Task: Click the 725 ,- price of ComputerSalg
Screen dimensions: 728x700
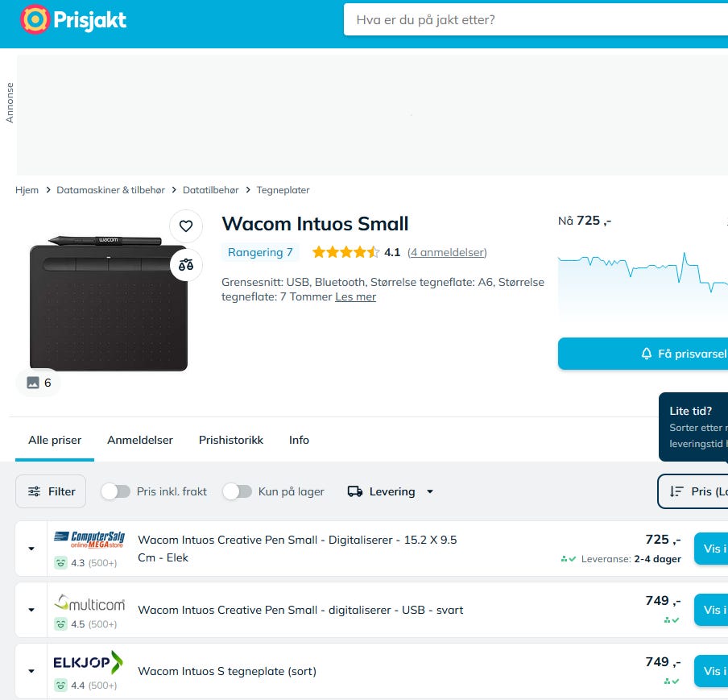Action: (663, 539)
